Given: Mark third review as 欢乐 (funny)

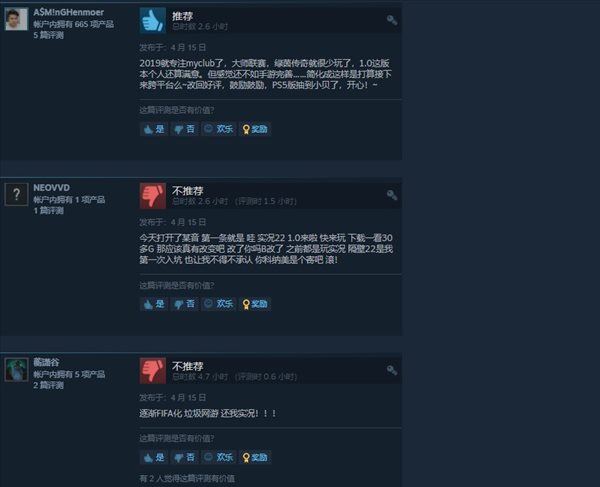Looking at the screenshot, I should coord(218,457).
